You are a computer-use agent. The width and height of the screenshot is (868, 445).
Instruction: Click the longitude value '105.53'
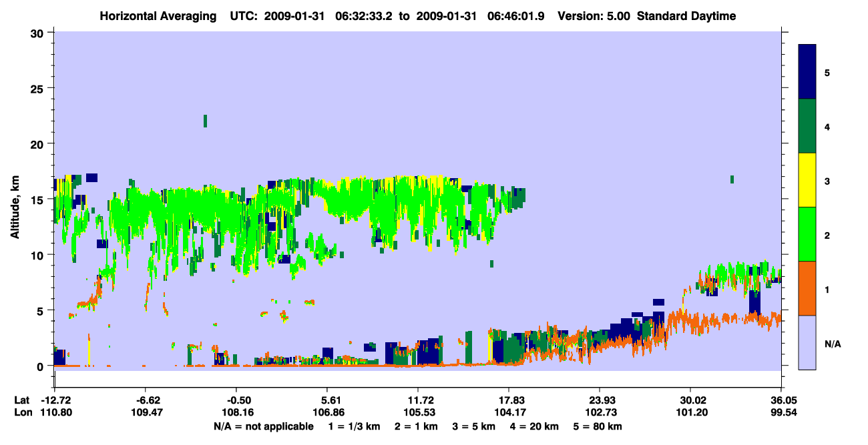click(x=418, y=412)
